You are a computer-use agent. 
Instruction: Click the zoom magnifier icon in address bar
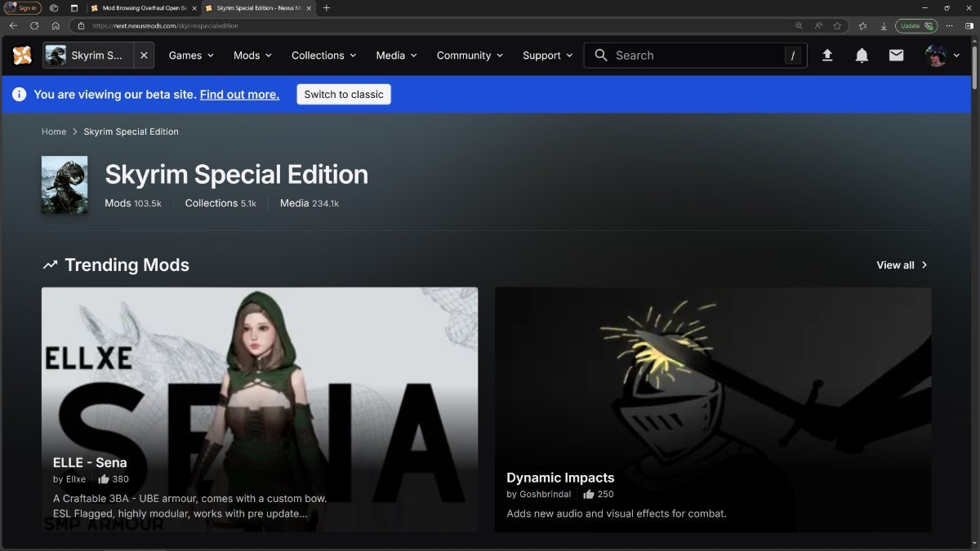[799, 25]
